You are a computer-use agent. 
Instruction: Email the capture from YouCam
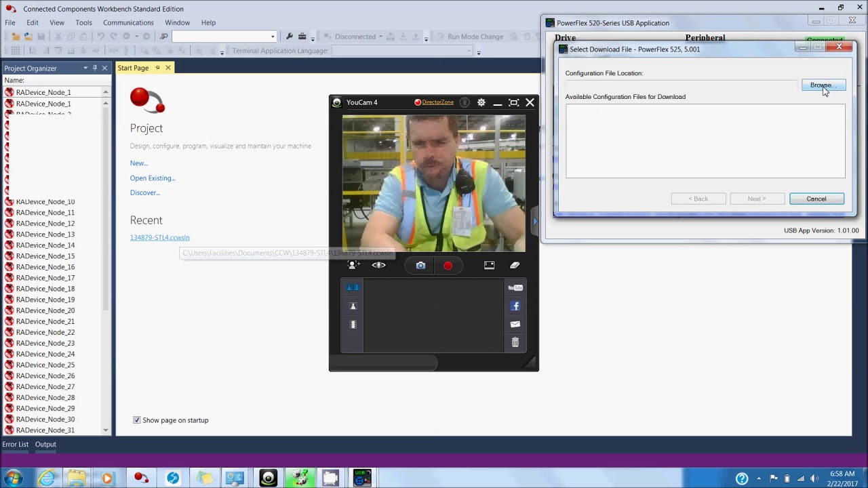tap(515, 324)
